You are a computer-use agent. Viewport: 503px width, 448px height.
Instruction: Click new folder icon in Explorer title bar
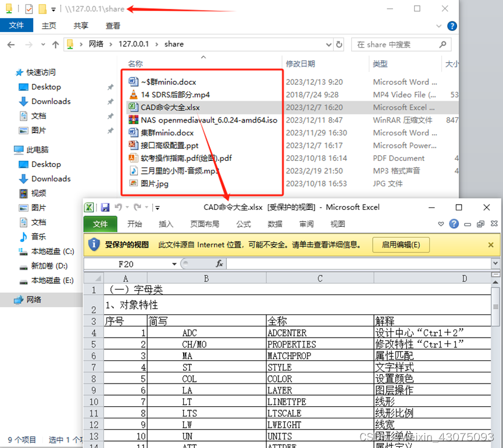(x=42, y=9)
